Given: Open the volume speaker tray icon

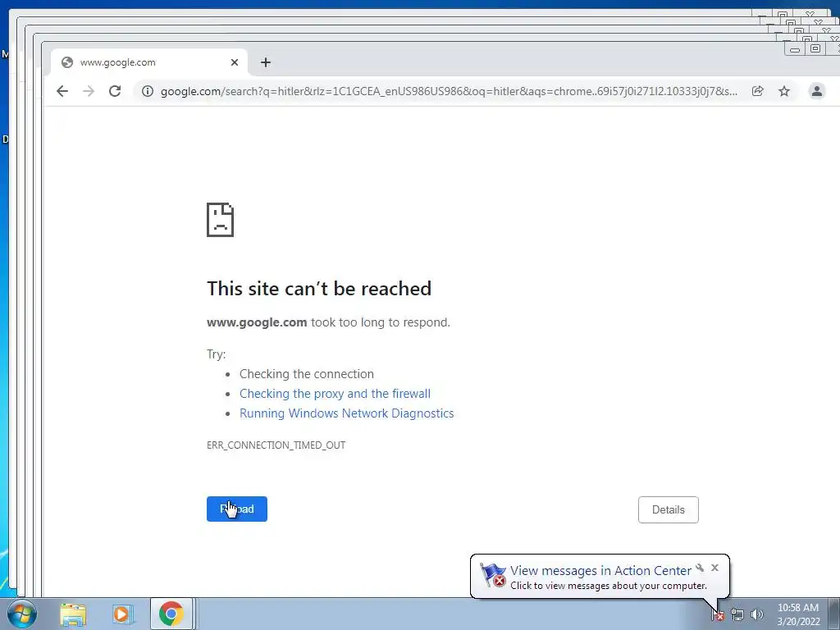Looking at the screenshot, I should click(x=757, y=614).
